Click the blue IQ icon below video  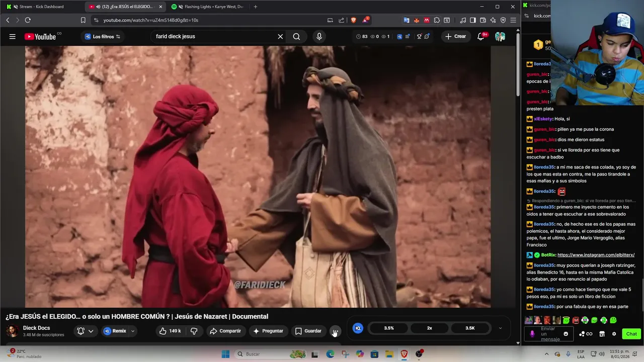point(358,328)
